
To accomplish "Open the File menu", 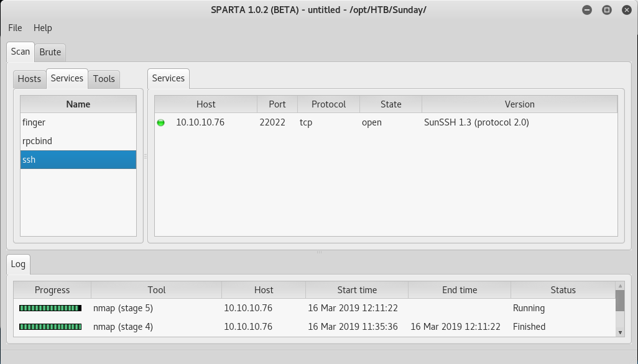I will point(15,28).
